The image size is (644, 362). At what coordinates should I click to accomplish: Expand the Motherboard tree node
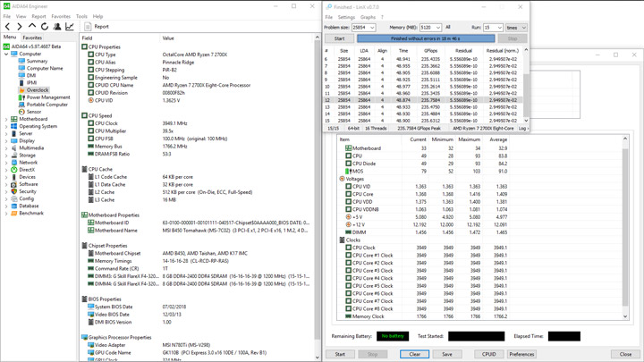[x=6, y=119]
